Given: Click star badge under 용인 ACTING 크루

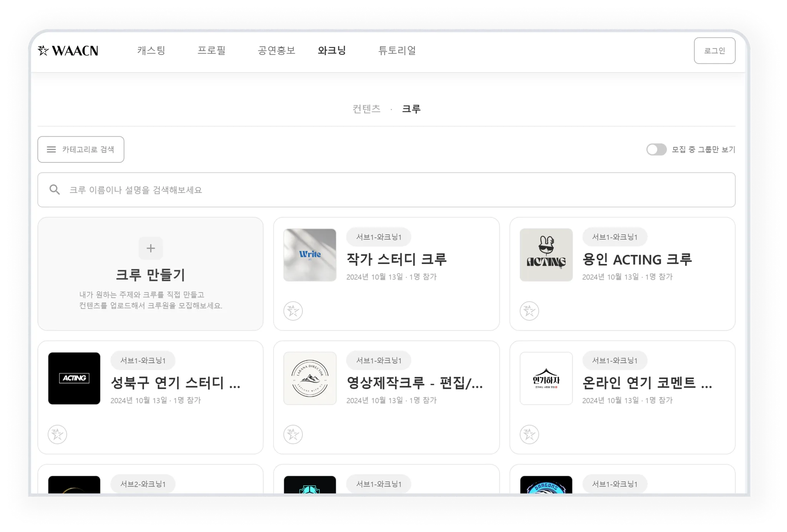Looking at the screenshot, I should [529, 311].
